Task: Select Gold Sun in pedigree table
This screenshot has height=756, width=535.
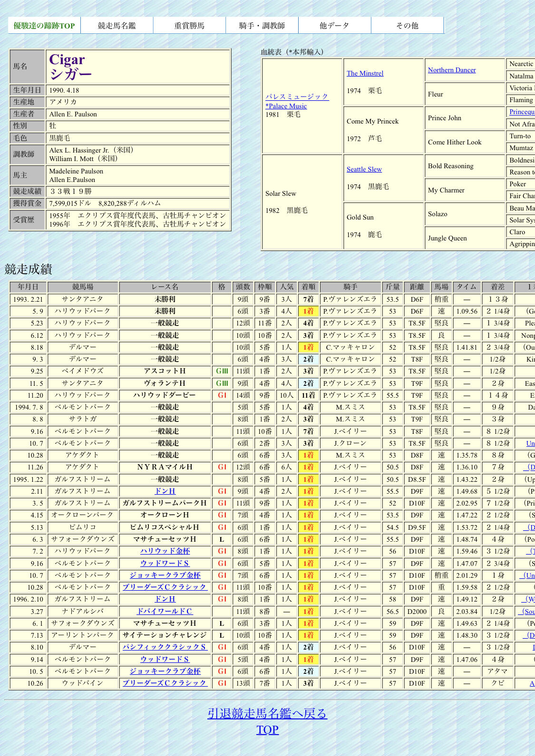Action: (x=360, y=217)
